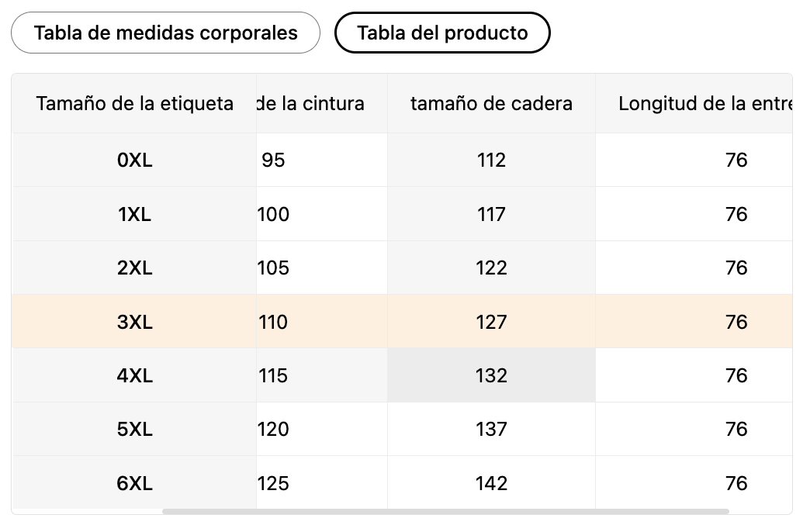Image resolution: width=810 pixels, height=532 pixels.
Task: Click hip size value 112 cell
Action: click(x=491, y=161)
